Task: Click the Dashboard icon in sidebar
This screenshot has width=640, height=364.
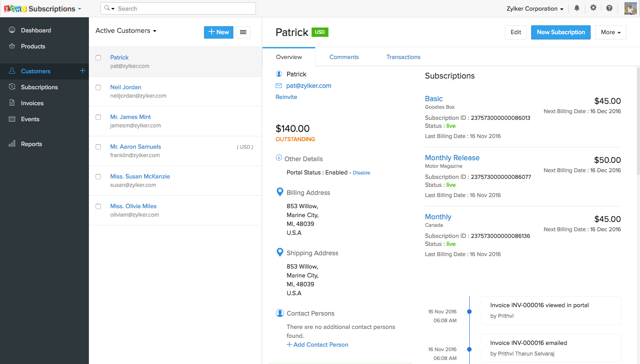Action: tap(12, 30)
